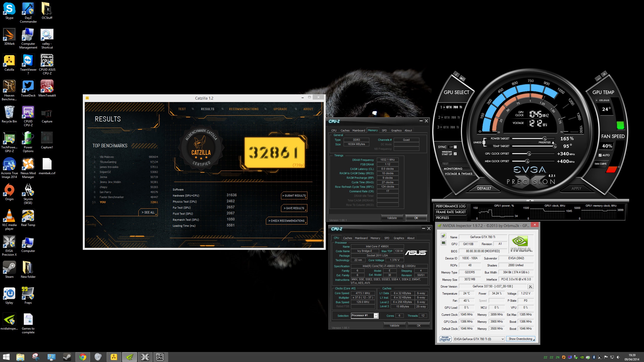This screenshot has width=644, height=362.
Task: Open the Graphics tab in bottom CPU-Z
Action: point(399,238)
